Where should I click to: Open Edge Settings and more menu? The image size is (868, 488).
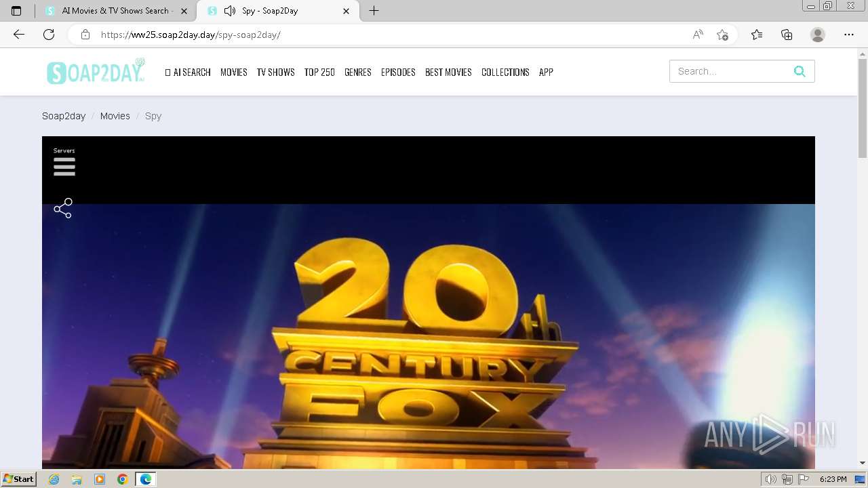(849, 35)
